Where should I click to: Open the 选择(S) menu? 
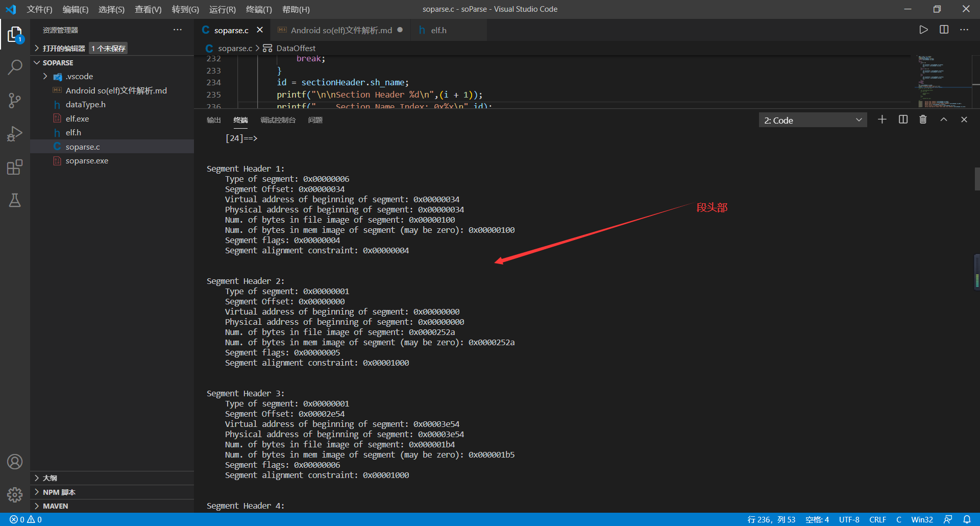[111, 9]
